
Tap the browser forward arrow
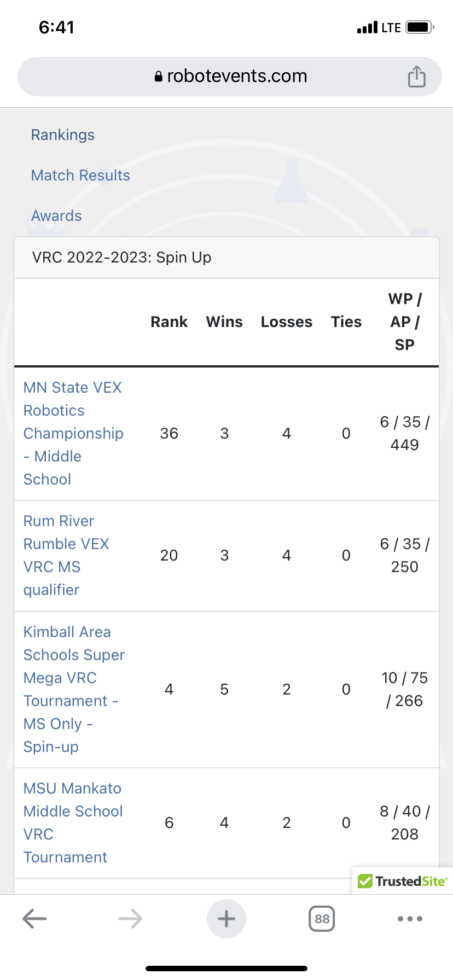pos(130,919)
